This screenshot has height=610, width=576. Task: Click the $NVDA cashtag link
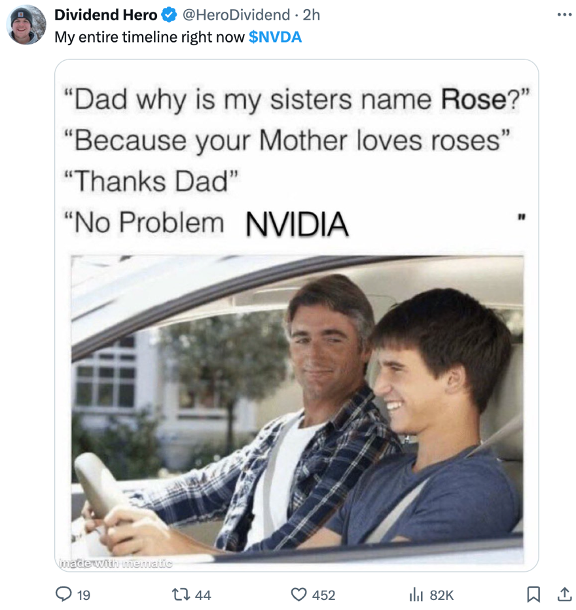(x=275, y=37)
